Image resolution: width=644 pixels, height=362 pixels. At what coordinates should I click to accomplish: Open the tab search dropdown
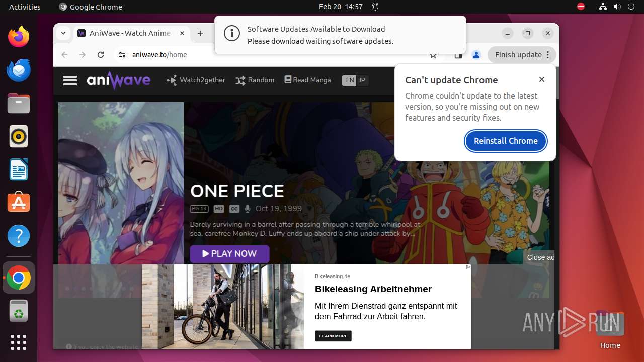point(63,33)
